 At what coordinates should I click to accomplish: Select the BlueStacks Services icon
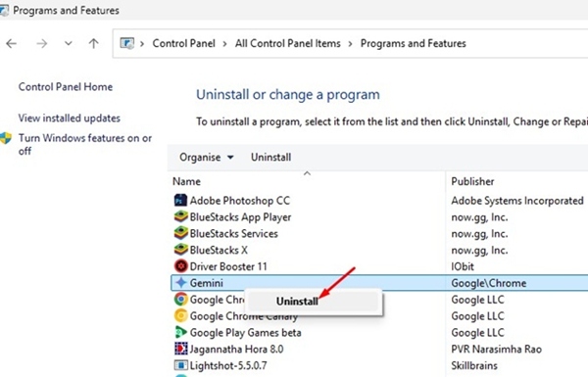pyautogui.click(x=180, y=233)
